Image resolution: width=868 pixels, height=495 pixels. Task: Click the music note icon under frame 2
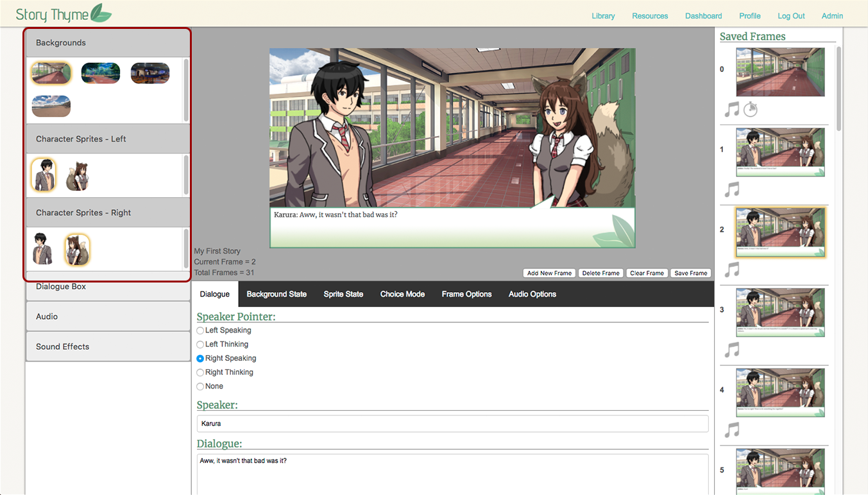click(732, 270)
